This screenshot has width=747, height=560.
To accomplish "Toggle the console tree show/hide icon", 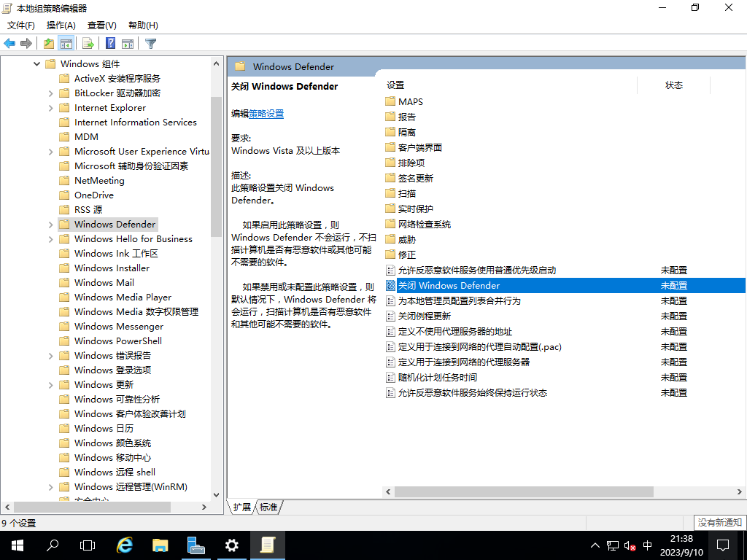I will (x=66, y=43).
